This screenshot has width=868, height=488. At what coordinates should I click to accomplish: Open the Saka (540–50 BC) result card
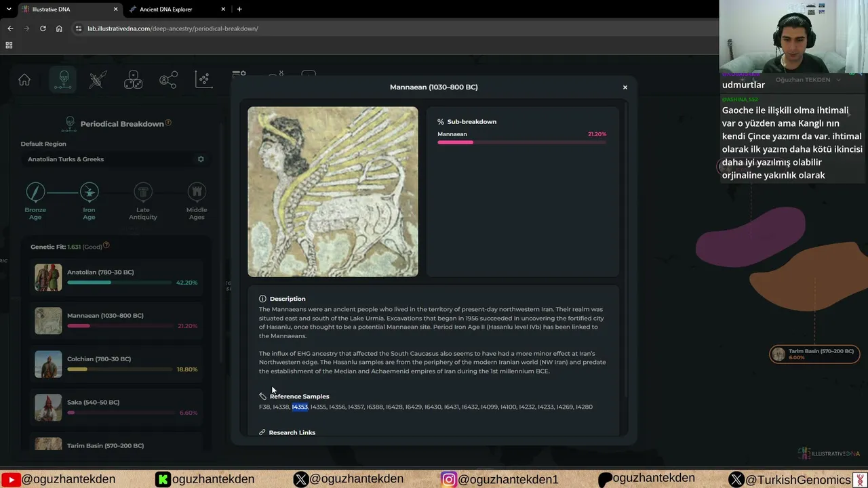116,408
